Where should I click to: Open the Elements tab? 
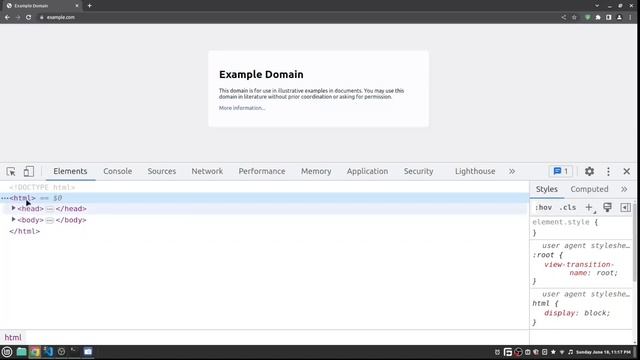point(70,171)
